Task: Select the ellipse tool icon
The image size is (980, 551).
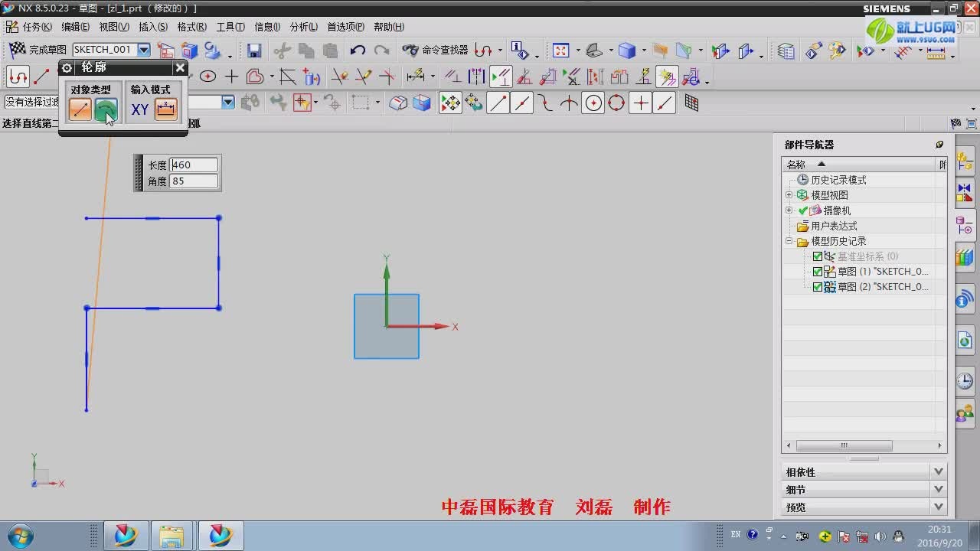Action: [207, 77]
